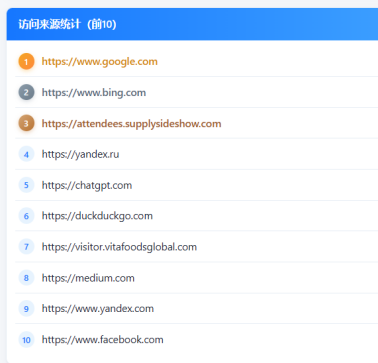Click the rank 9 badge
378x363 pixels.
click(x=26, y=309)
